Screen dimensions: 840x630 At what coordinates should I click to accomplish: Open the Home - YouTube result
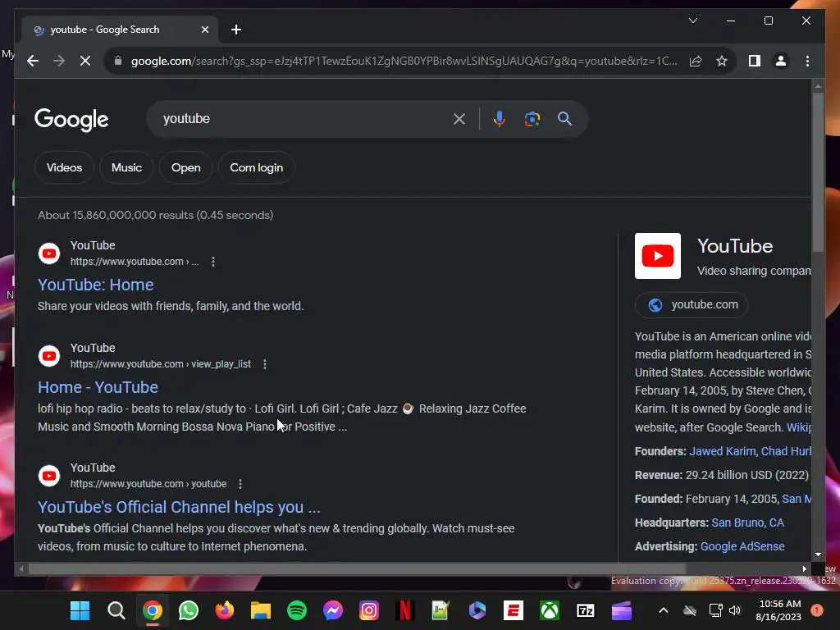point(98,387)
